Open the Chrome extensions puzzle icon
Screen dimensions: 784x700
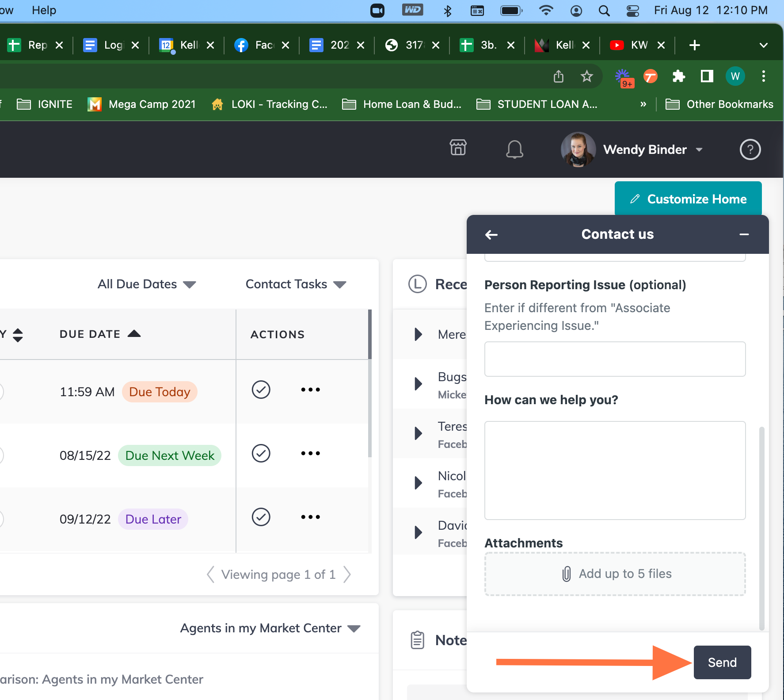click(x=678, y=77)
